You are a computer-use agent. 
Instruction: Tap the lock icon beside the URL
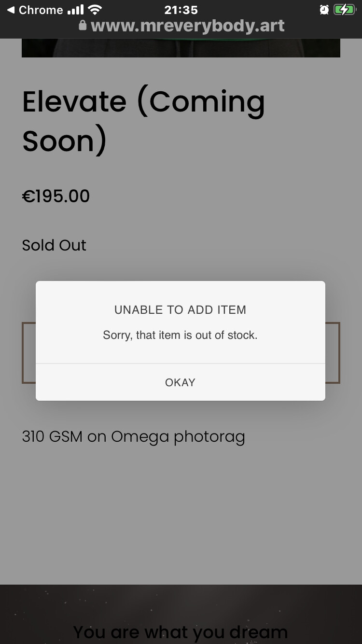83,26
